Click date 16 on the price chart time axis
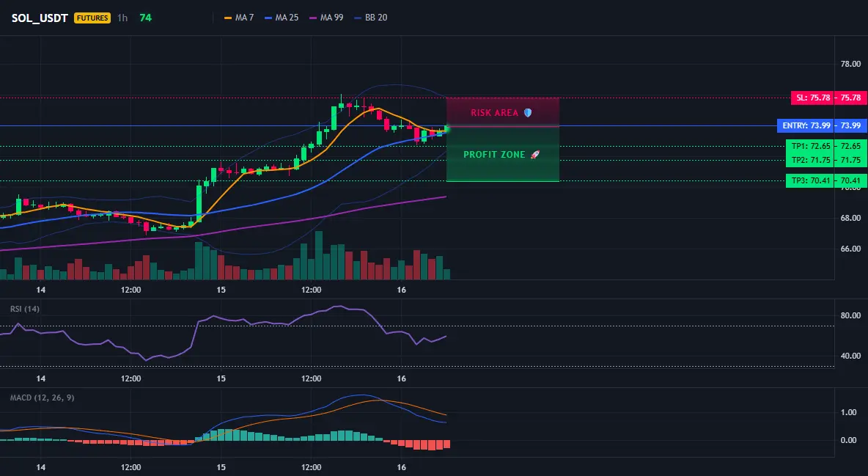Viewport: 868px width, 476px height. 401,290
